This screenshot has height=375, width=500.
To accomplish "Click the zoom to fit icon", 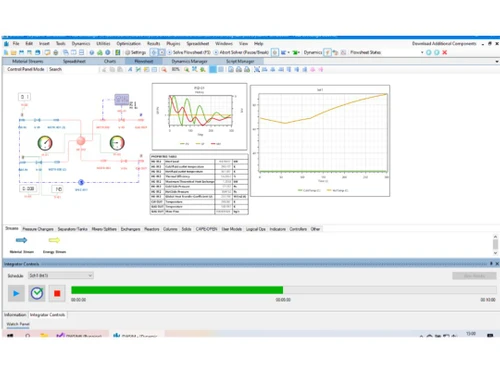I will pos(194,69).
